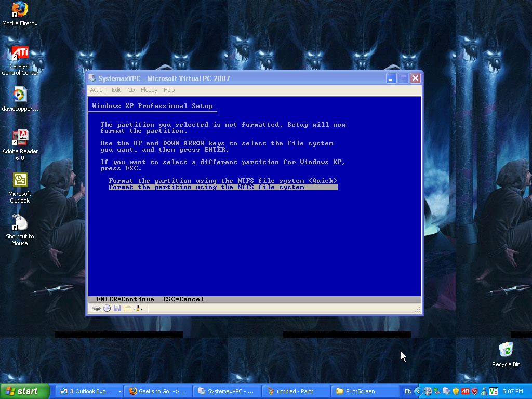The width and height of the screenshot is (532, 399).
Task: Expand the Outlook Express taskbar group arrow
Action: click(120, 391)
